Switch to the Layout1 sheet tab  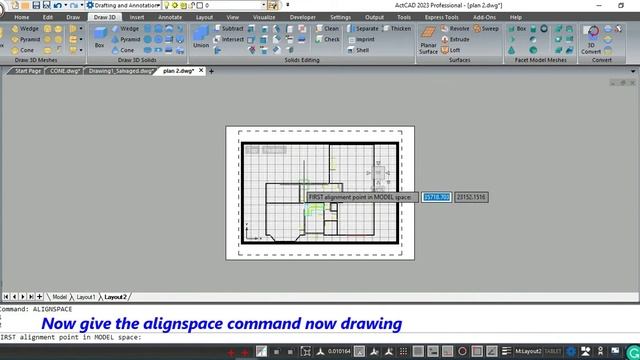point(86,297)
